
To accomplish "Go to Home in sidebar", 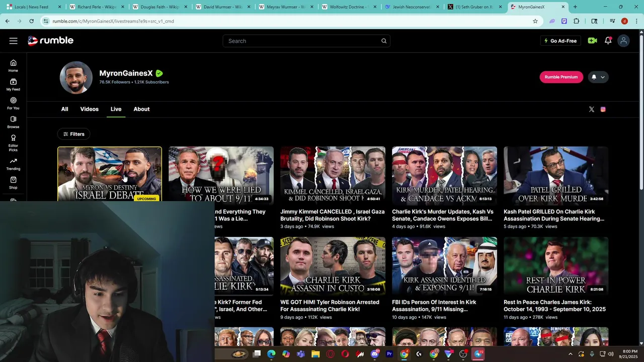I will tap(13, 65).
